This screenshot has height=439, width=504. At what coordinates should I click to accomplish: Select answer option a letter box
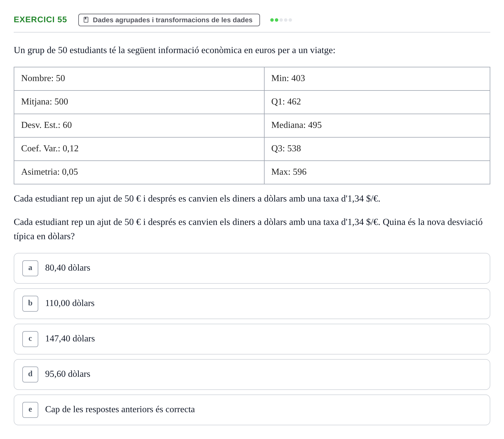[x=30, y=268]
